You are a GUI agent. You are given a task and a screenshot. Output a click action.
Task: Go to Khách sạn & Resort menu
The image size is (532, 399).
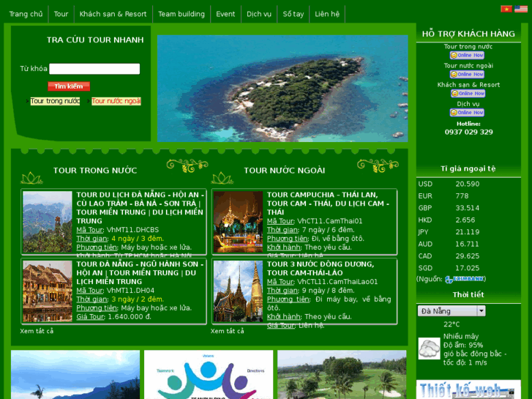[113, 14]
